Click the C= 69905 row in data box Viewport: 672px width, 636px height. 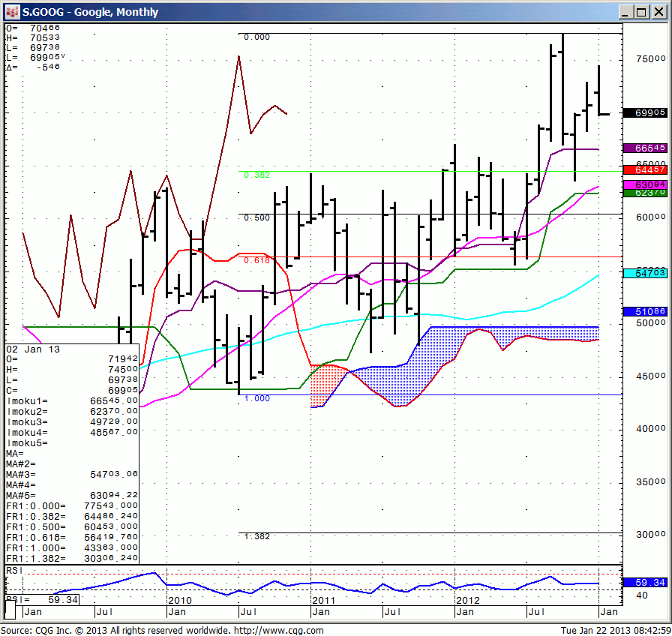[72, 391]
